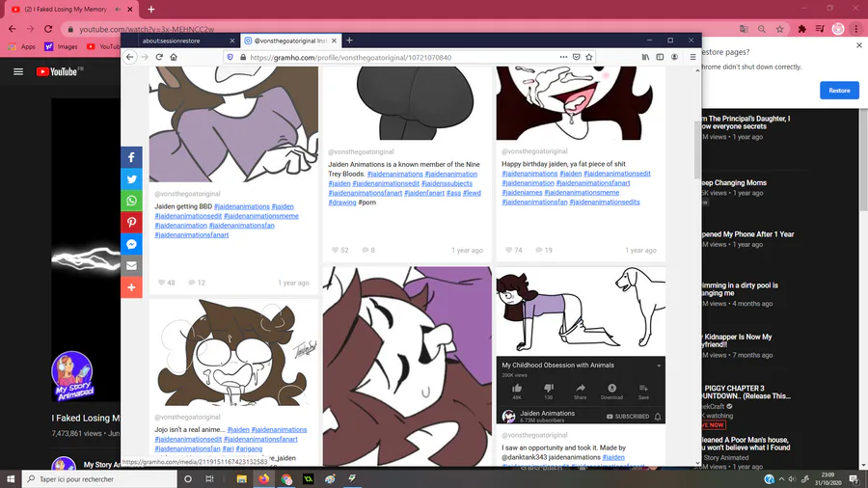This screenshot has height=488, width=868.
Task: Open a new tab in Chrome
Action: coord(151,10)
